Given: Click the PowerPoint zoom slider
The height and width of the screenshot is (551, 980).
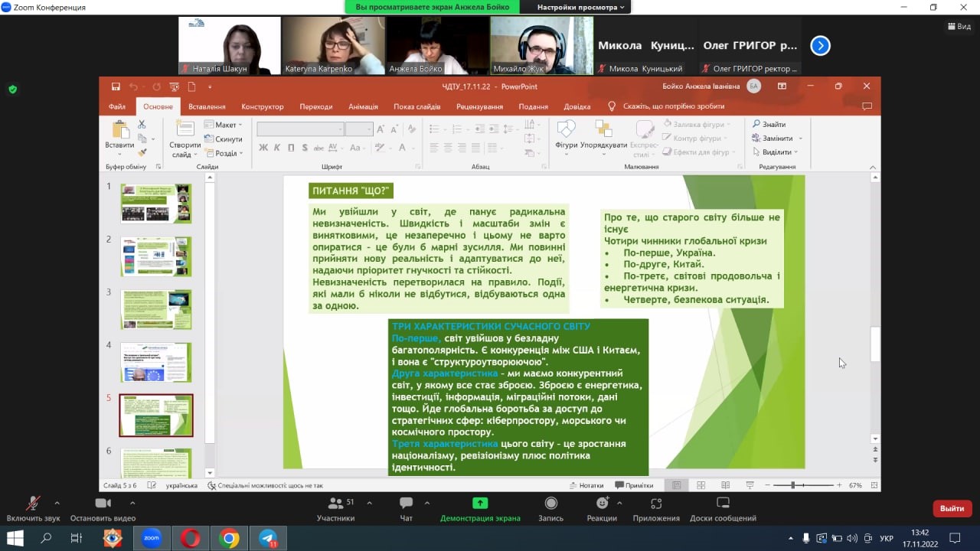Looking at the screenshot, I should point(793,485).
